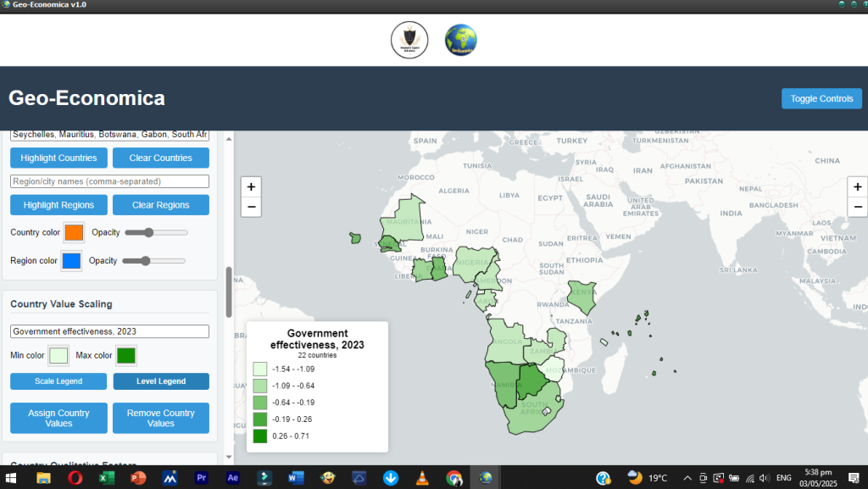The width and height of the screenshot is (868, 489).
Task: Zoom in with the map's left plus button
Action: (x=251, y=186)
